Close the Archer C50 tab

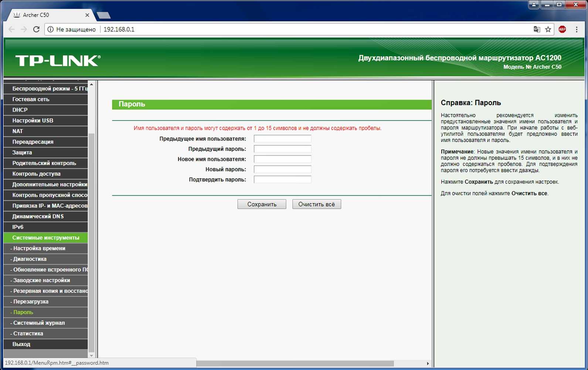[x=87, y=15]
